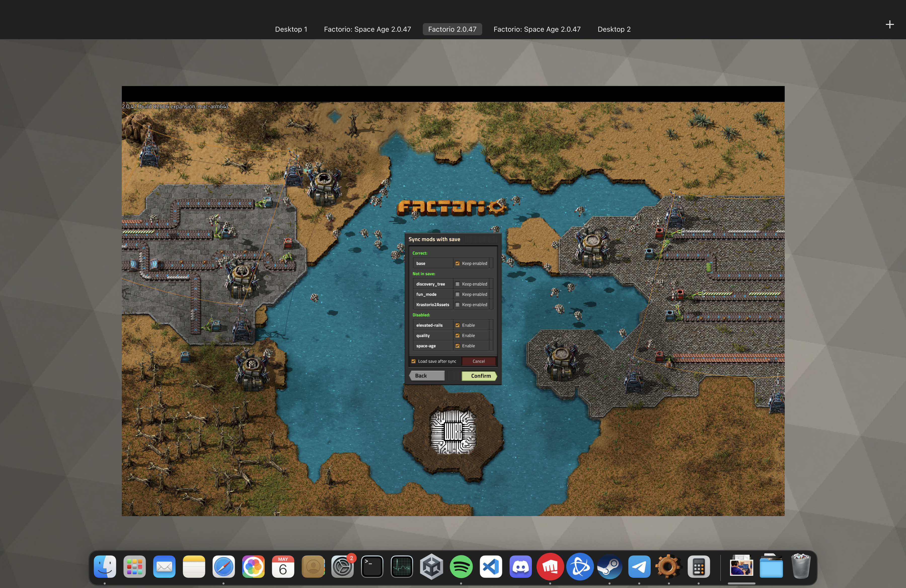Check Keep enabled for fun_mode

point(458,294)
